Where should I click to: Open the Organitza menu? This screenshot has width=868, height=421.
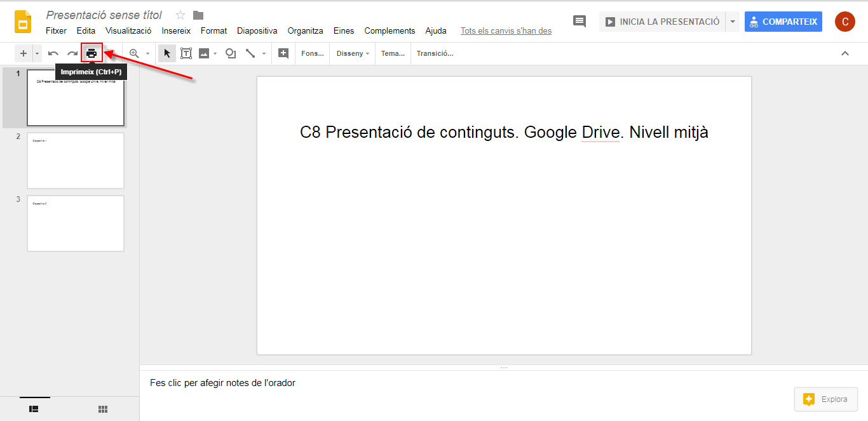[x=305, y=30]
